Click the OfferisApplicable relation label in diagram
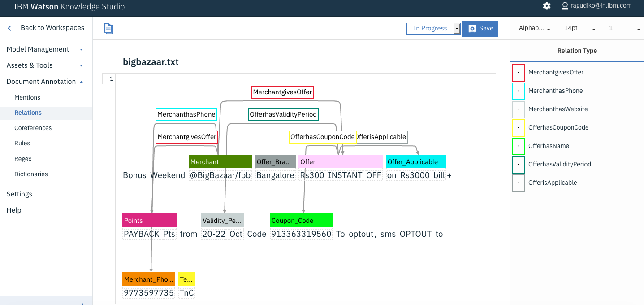 click(382, 137)
